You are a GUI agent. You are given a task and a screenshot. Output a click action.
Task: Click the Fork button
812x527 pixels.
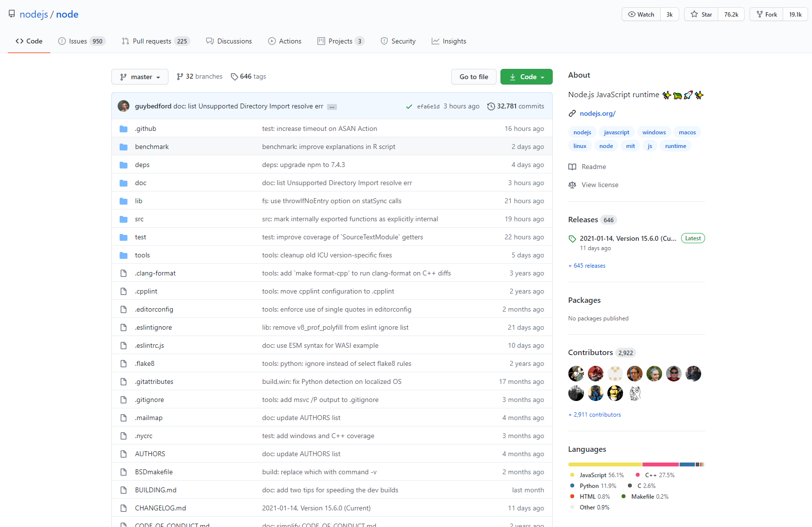pyautogui.click(x=767, y=14)
